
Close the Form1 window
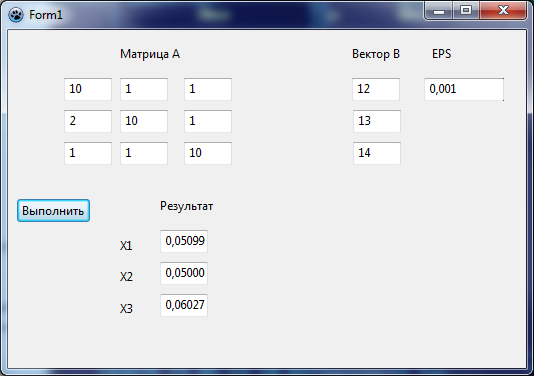pos(503,11)
